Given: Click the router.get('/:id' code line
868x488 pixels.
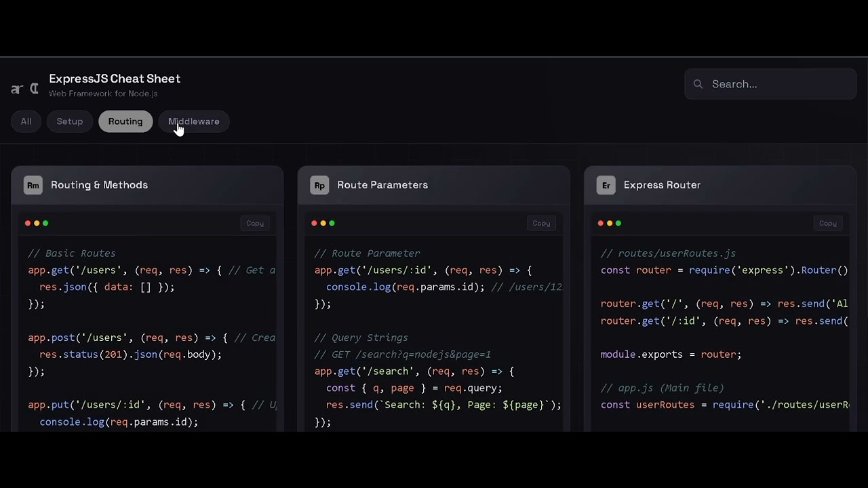Looking at the screenshot, I should tap(724, 321).
